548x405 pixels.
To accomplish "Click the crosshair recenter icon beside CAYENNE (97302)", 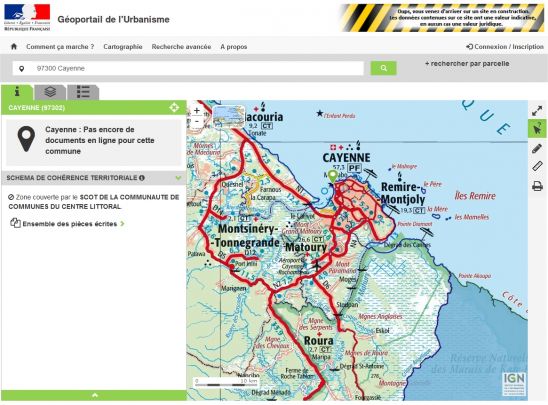I will point(174,108).
